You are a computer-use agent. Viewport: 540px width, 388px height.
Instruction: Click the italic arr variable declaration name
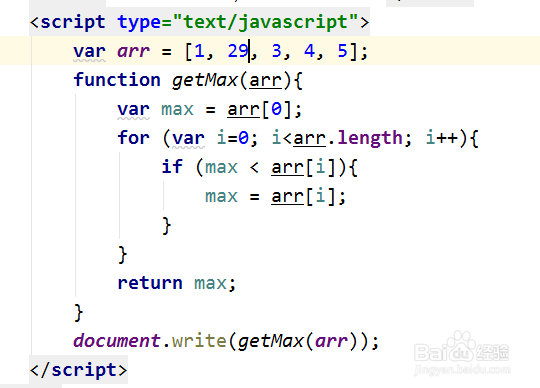tap(133, 52)
